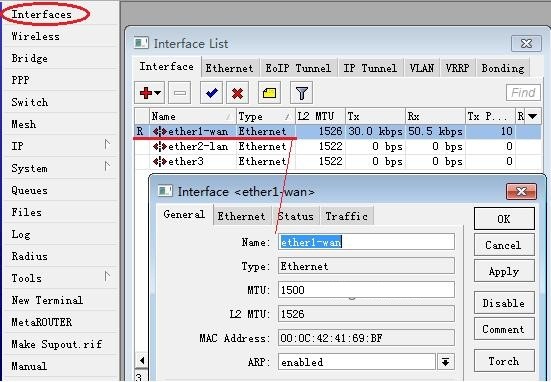This screenshot has width=551, height=382.
Task: Click the Apply button
Action: click(x=504, y=271)
